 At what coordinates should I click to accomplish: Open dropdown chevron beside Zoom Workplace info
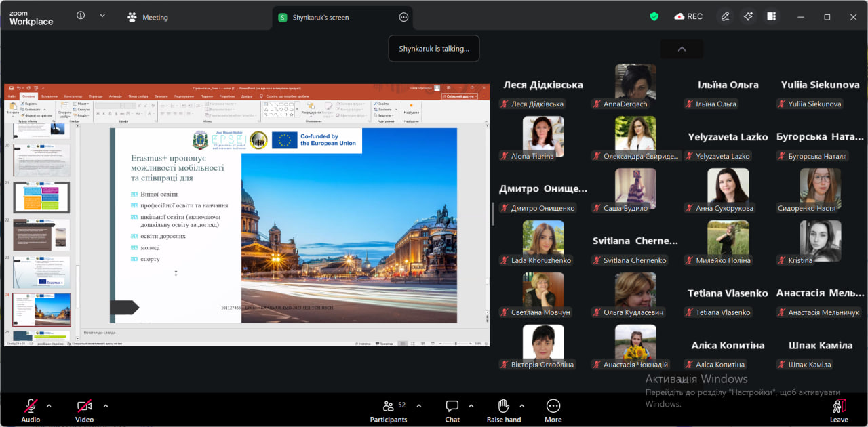pos(102,16)
